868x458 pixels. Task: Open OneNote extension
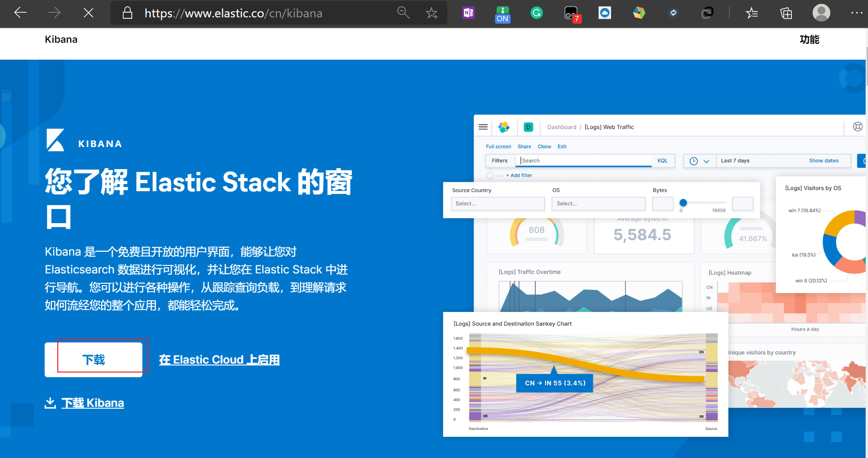469,13
